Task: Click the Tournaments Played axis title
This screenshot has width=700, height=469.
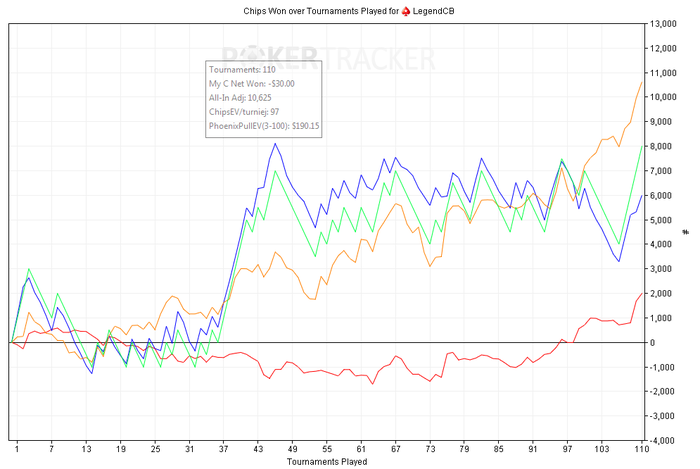Action: coord(327,461)
